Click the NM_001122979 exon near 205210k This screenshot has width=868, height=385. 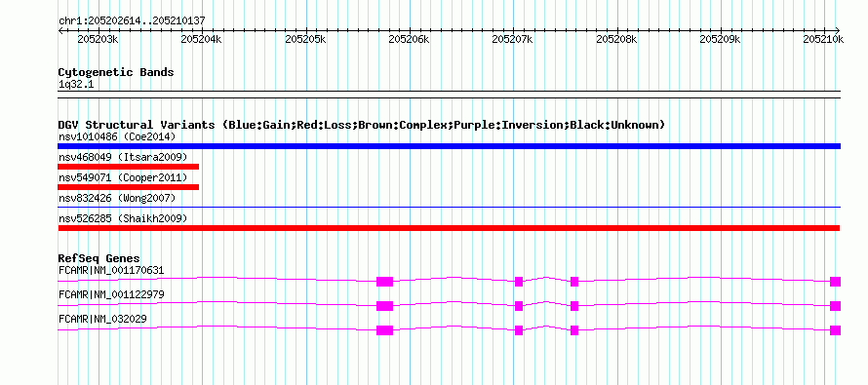pyautogui.click(x=836, y=306)
